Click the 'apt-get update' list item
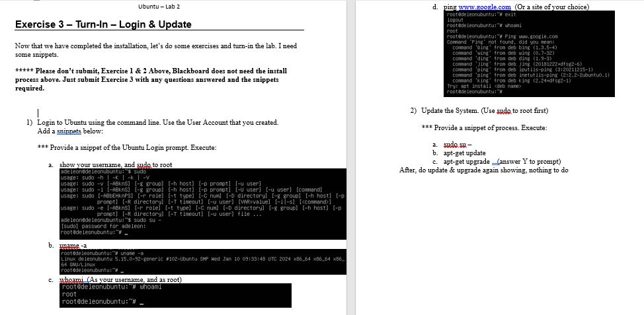 pyautogui.click(x=465, y=153)
